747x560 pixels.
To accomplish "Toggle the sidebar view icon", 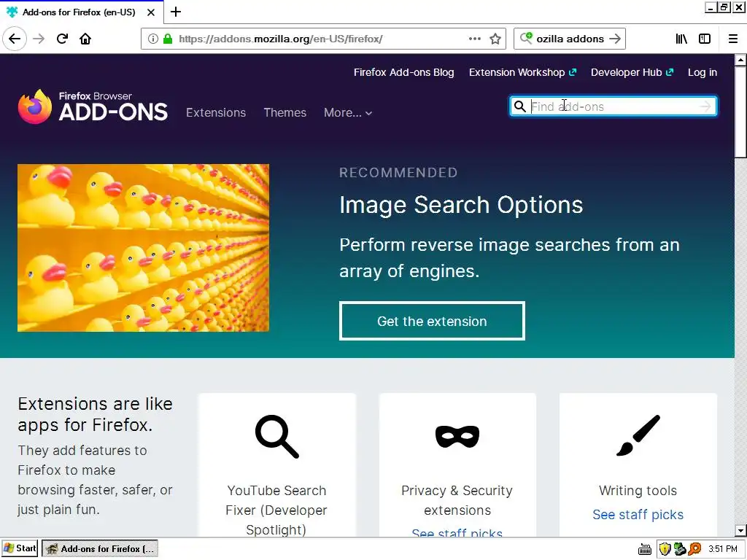I will click(x=705, y=39).
